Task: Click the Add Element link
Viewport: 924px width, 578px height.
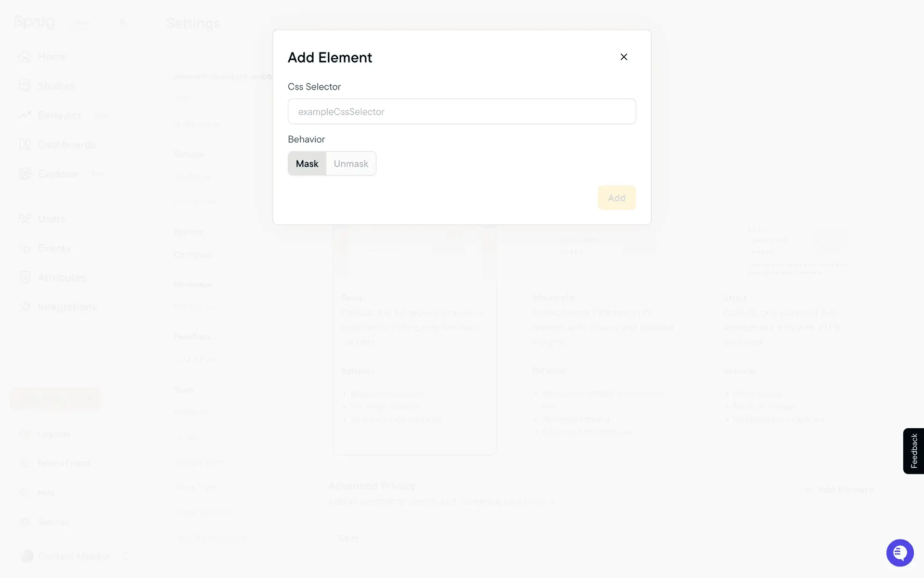Action: 839,490
